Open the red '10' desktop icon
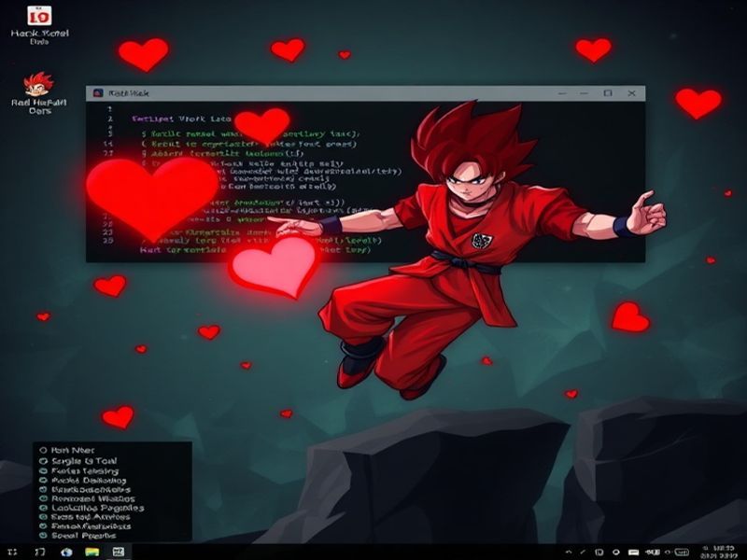The width and height of the screenshot is (747, 560). coord(39,17)
